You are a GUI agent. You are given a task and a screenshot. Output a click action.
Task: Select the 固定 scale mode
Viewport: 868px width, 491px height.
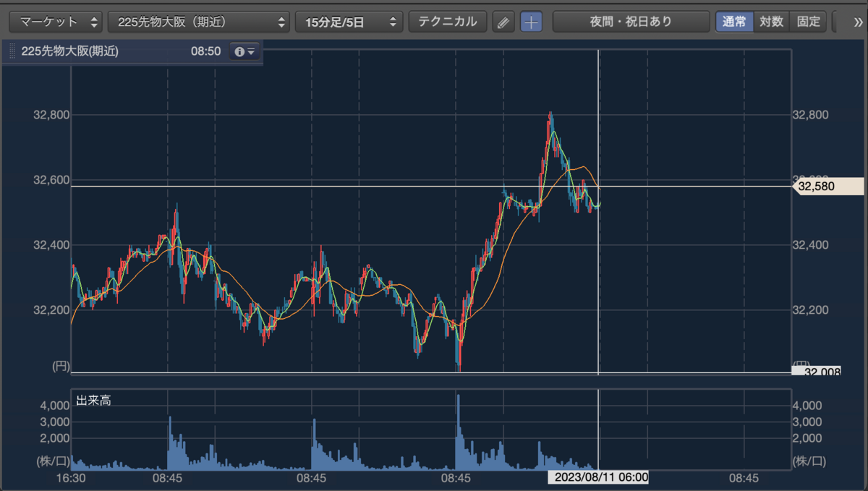(x=808, y=22)
